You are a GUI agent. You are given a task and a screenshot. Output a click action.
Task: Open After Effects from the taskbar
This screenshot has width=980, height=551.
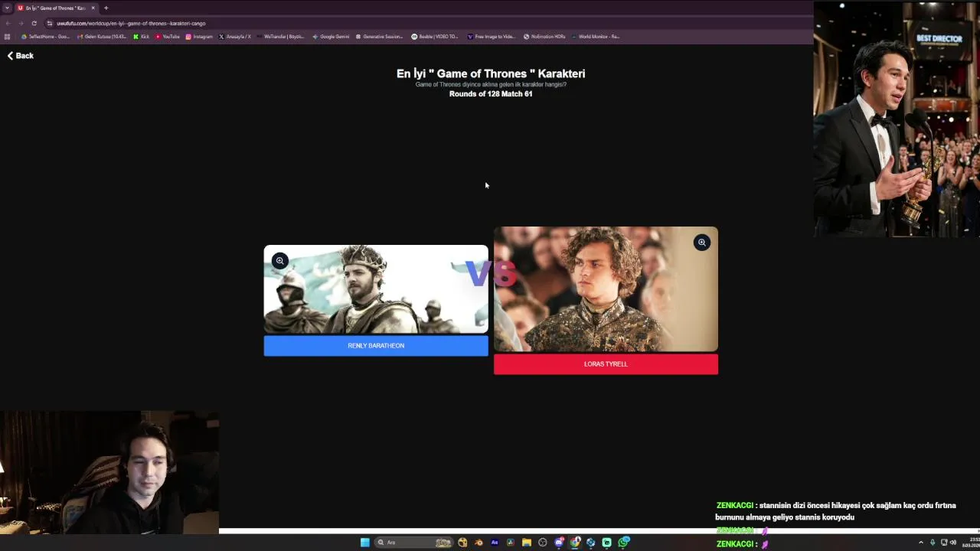coord(495,543)
